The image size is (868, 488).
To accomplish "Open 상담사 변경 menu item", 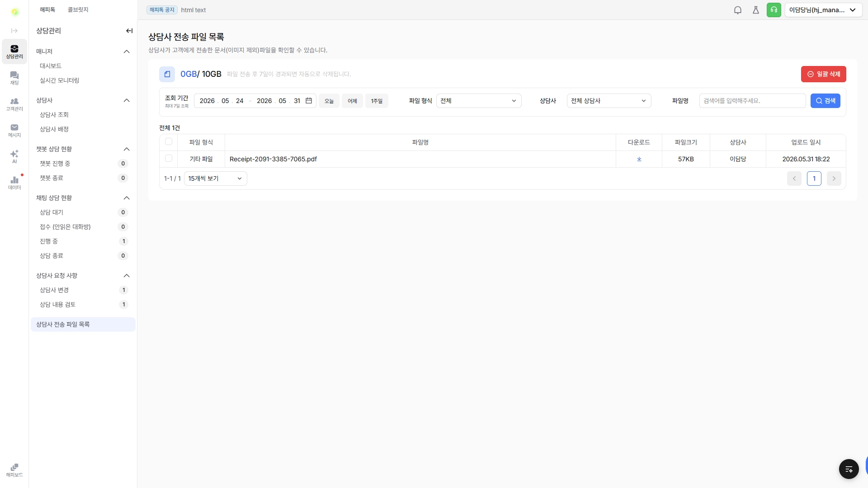I will coord(83,290).
